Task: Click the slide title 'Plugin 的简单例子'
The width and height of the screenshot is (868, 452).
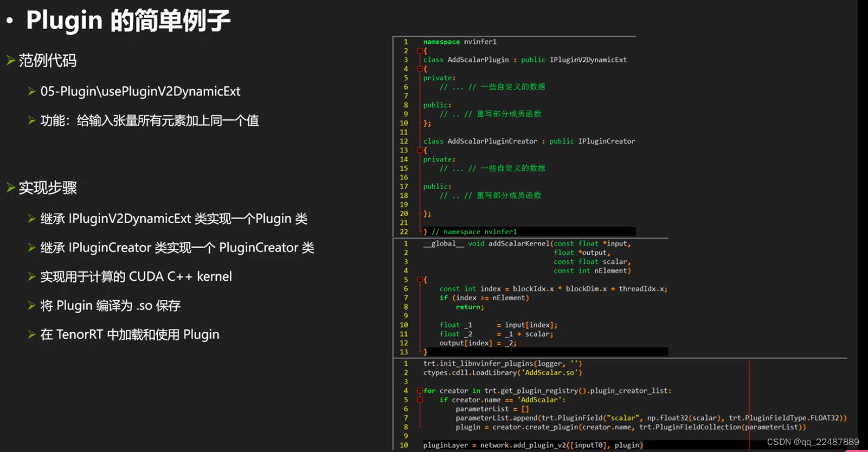Action: point(128,21)
